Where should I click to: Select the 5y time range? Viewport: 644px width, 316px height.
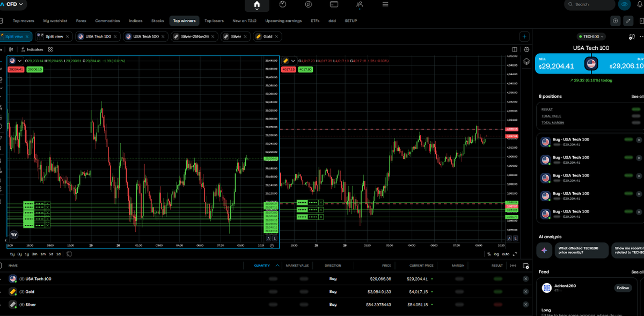click(x=12, y=254)
